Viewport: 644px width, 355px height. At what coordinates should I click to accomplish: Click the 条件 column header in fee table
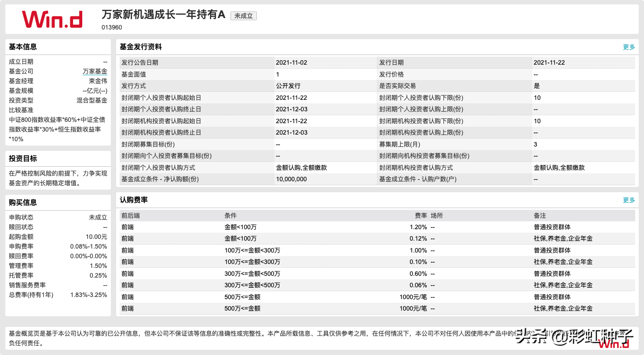point(231,216)
